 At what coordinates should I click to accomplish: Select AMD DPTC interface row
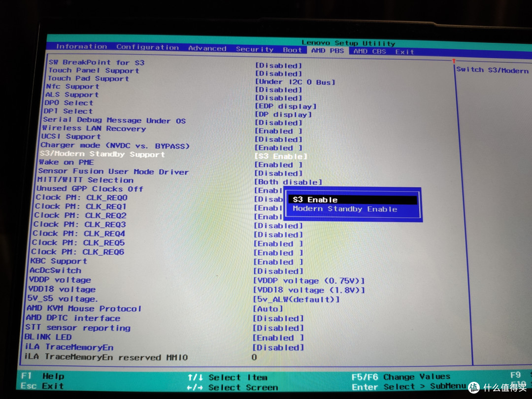coord(73,318)
